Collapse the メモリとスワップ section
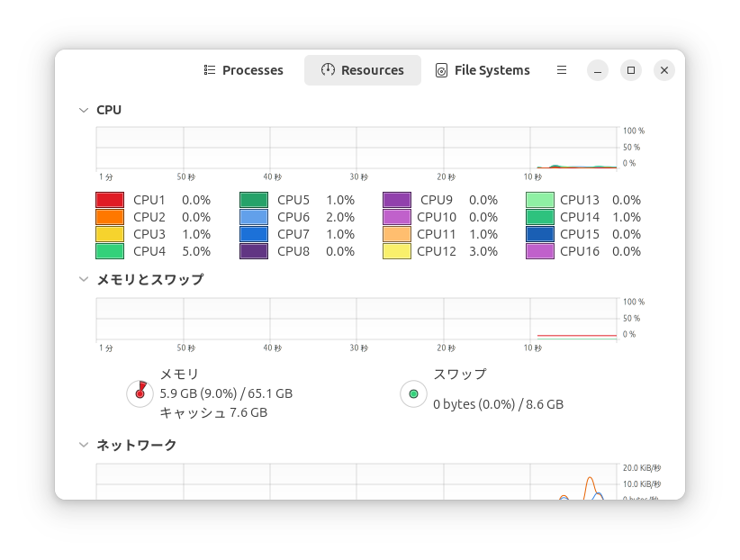The width and height of the screenshot is (740, 560). click(84, 279)
